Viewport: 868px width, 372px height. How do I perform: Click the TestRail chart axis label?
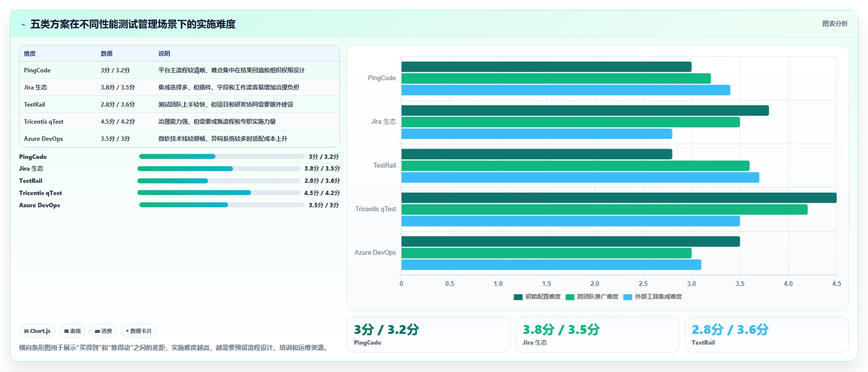(x=384, y=165)
